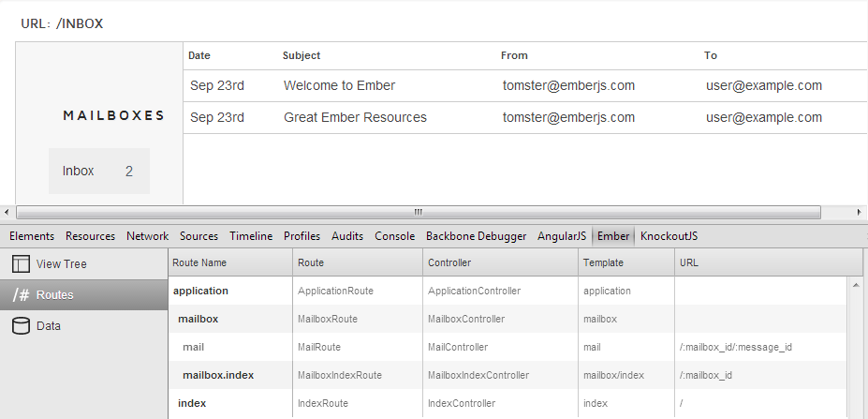Switch to the AngularJS tab
Image resolution: width=868 pixels, height=419 pixels.
coord(561,236)
